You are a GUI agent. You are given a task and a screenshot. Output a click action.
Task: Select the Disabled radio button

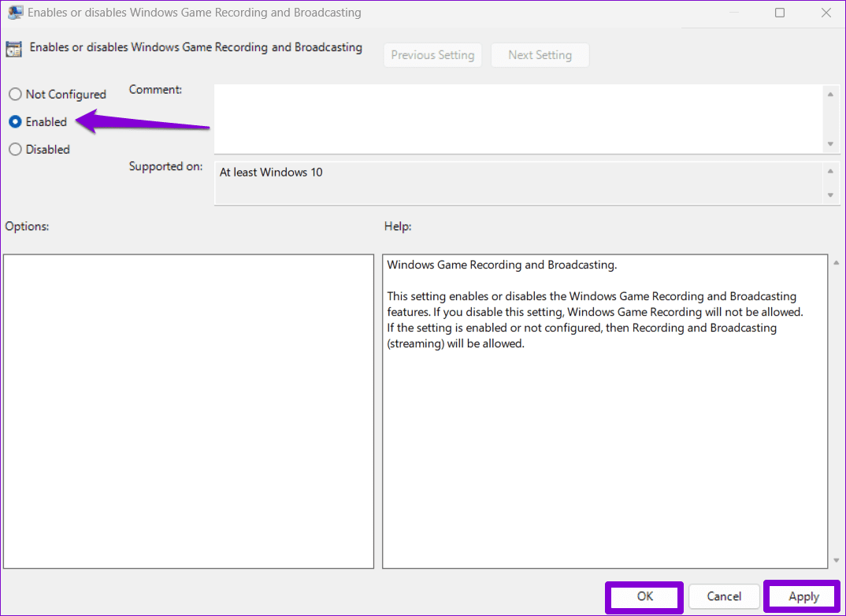pos(15,149)
